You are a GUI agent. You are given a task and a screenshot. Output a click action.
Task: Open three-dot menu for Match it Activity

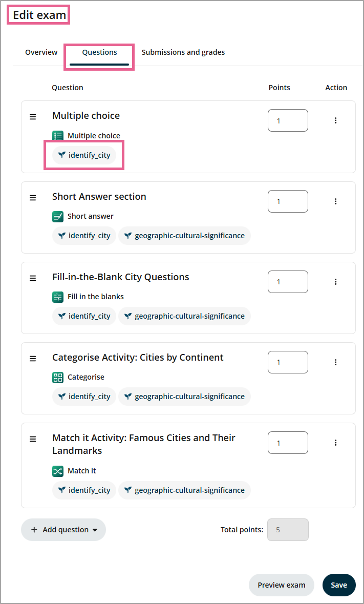(336, 443)
